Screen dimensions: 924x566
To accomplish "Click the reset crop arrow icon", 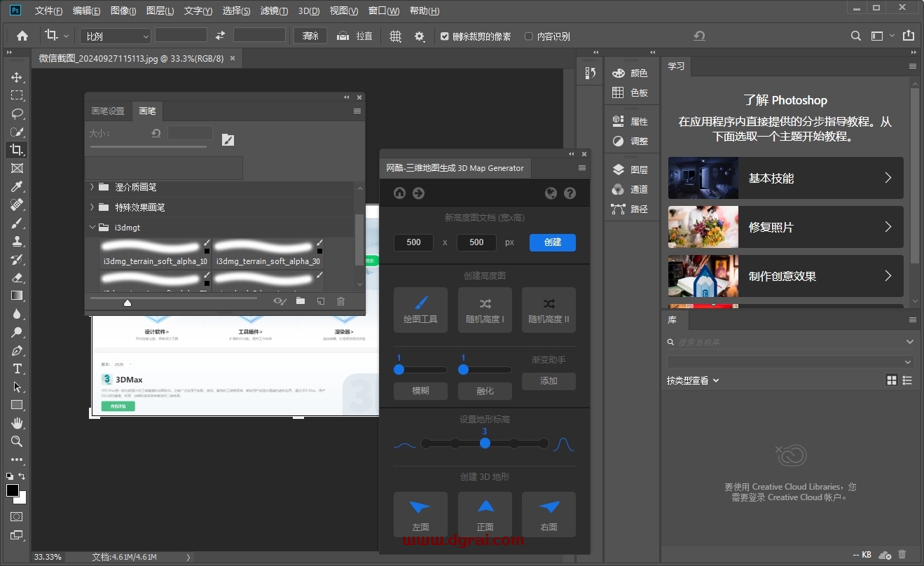I will tap(699, 36).
